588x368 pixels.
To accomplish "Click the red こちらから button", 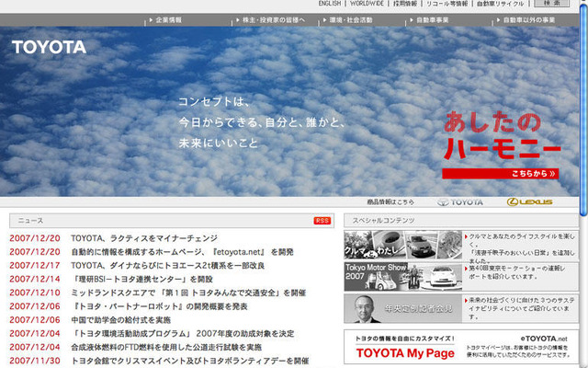I will (x=500, y=174).
